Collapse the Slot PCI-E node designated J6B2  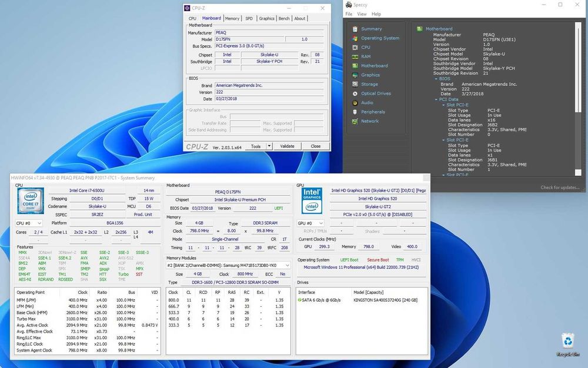pos(443,105)
